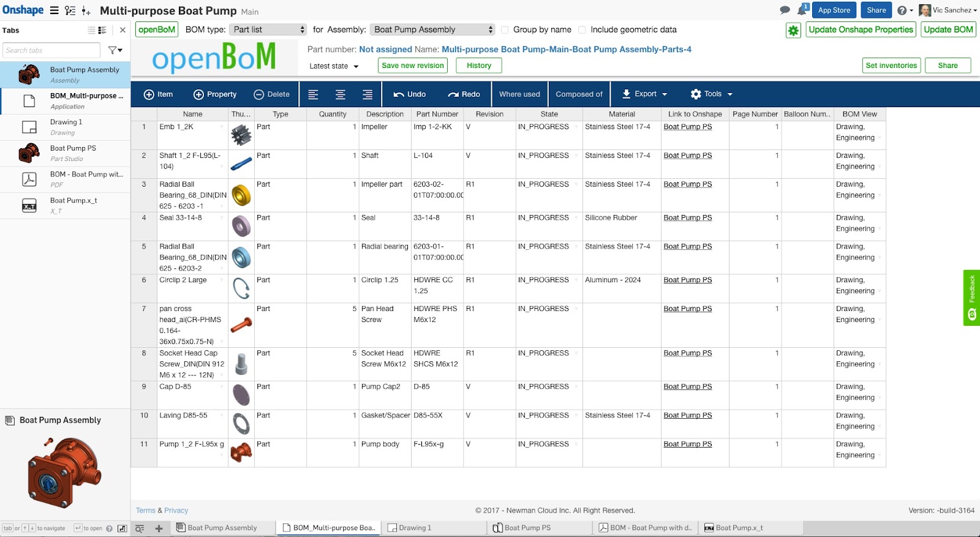
Task: Click into the Search tabs field
Action: [x=51, y=50]
